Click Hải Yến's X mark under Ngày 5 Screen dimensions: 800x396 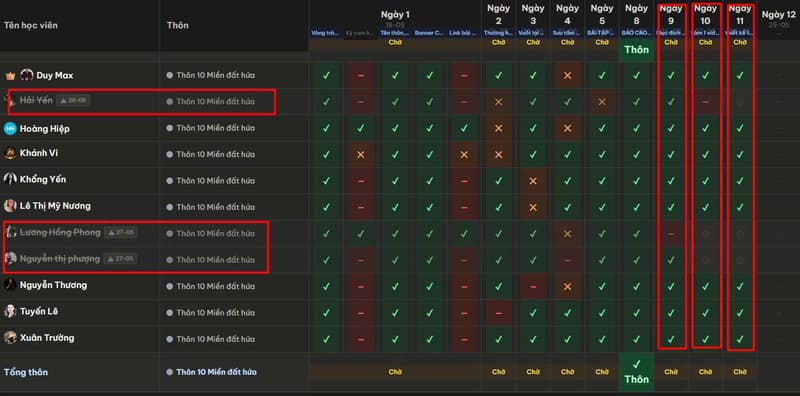pyautogui.click(x=602, y=102)
